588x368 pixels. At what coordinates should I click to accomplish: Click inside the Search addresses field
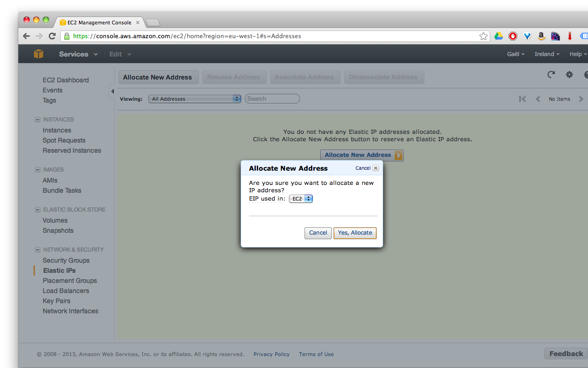point(272,98)
